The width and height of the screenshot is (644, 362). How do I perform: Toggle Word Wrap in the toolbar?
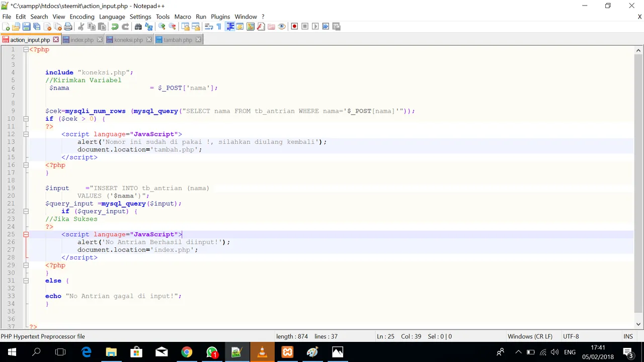coord(209,27)
